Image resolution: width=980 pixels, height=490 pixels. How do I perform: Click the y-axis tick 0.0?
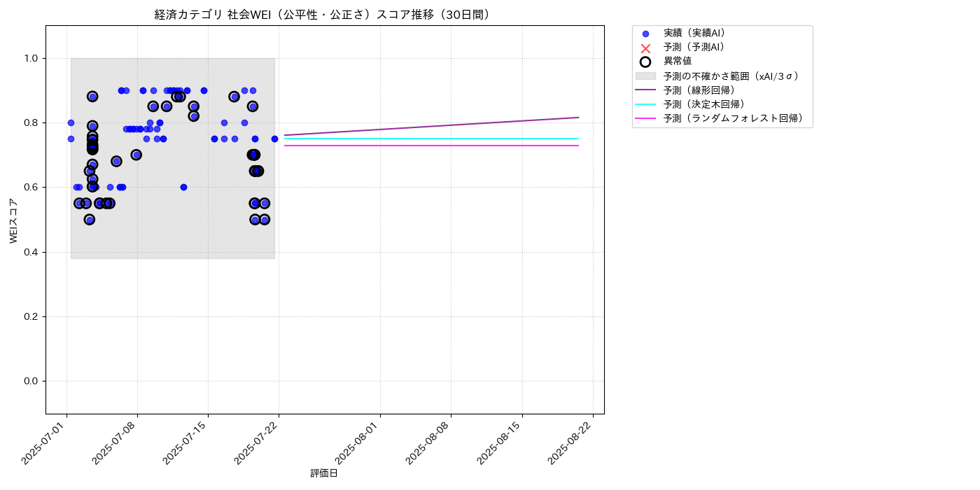tap(31, 381)
